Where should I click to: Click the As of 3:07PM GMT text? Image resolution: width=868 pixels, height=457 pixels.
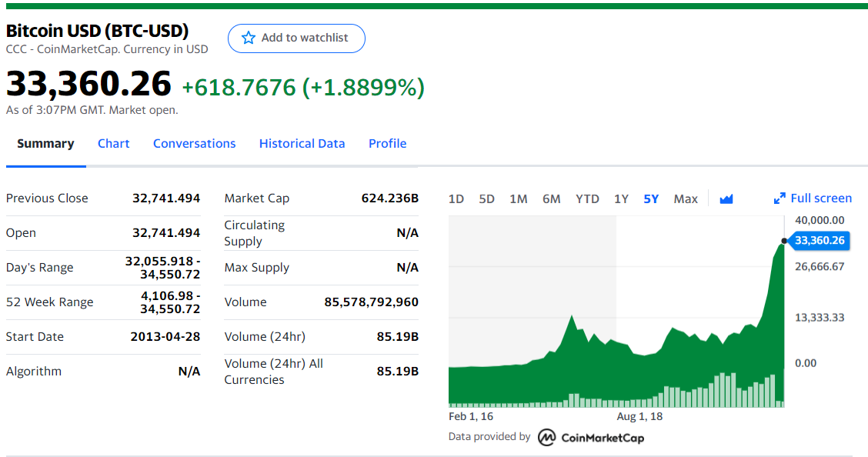(92, 110)
